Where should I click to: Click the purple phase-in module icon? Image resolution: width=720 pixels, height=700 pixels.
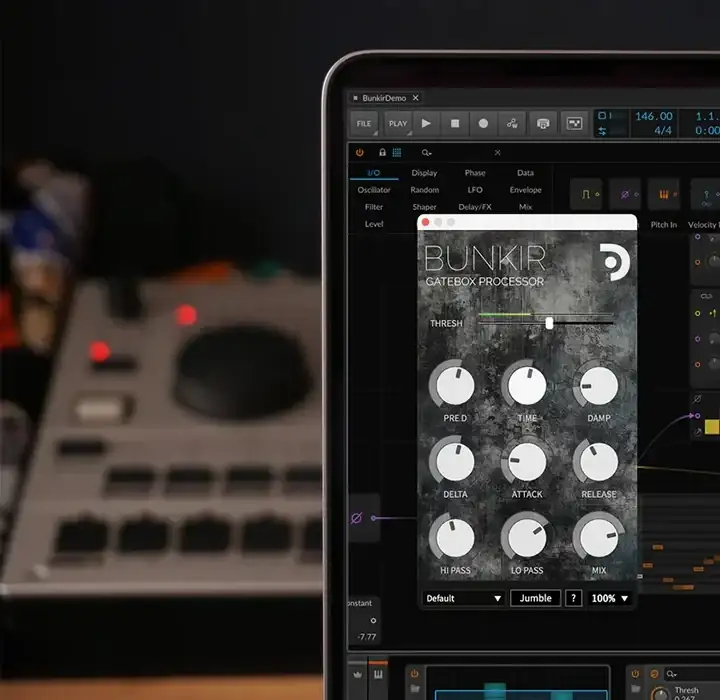tap(625, 194)
